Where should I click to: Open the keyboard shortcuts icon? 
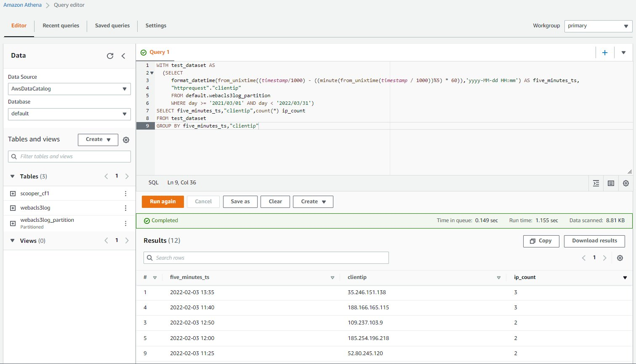(x=611, y=183)
